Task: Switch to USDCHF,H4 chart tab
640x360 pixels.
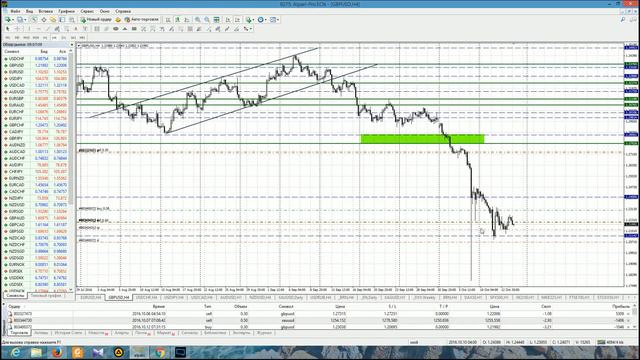Action: [x=146, y=298]
